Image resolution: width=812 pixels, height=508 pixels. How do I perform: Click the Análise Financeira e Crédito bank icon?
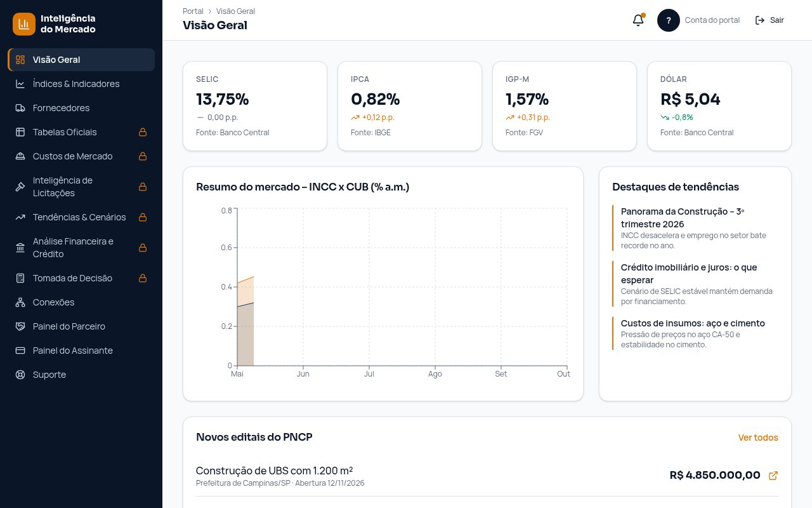point(20,248)
